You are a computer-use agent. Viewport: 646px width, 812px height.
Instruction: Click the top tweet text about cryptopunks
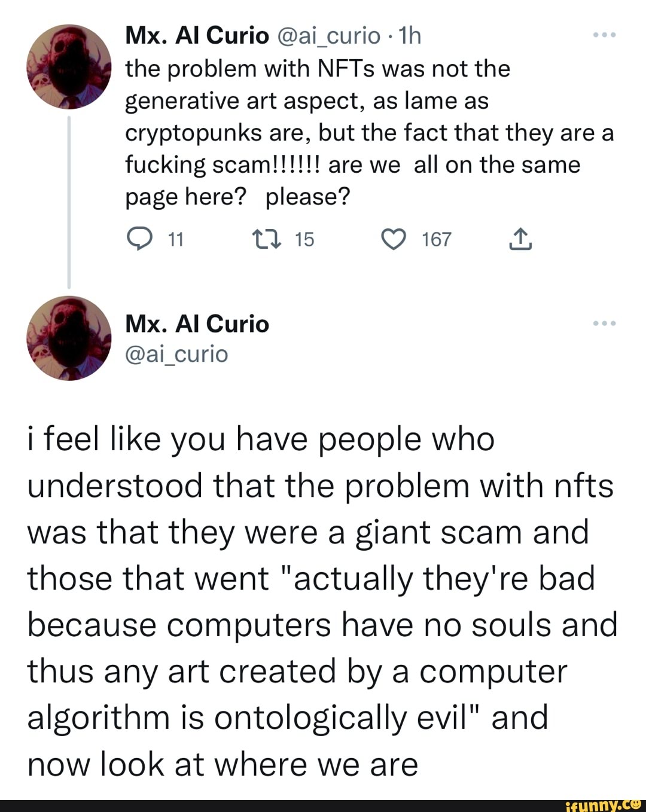point(369,133)
